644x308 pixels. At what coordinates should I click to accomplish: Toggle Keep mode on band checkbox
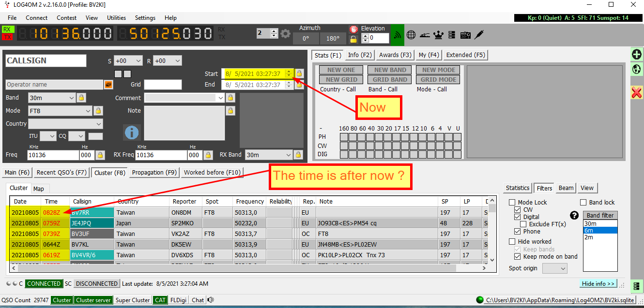click(x=518, y=257)
